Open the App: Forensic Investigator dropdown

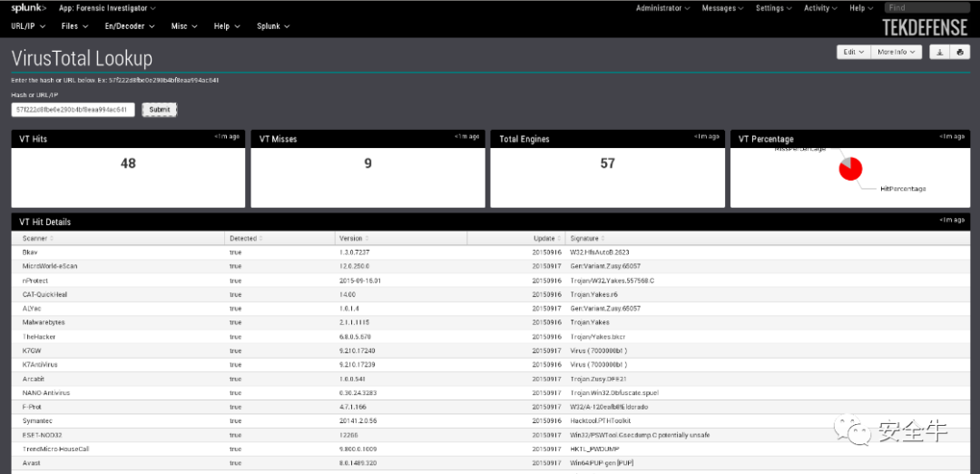pyautogui.click(x=107, y=8)
